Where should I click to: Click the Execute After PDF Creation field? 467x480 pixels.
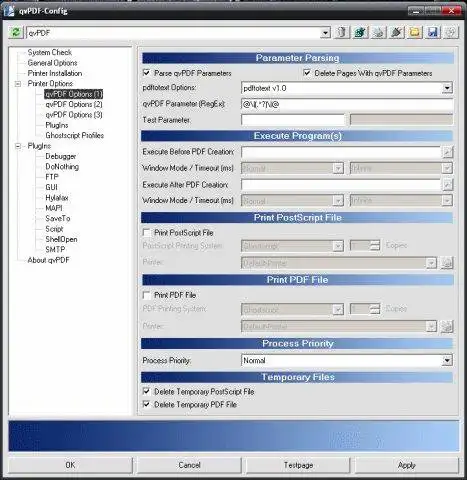coord(341,184)
